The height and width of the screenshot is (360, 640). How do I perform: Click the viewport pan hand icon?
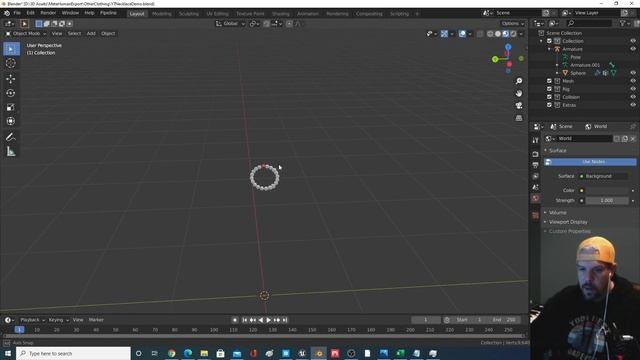pos(519,93)
